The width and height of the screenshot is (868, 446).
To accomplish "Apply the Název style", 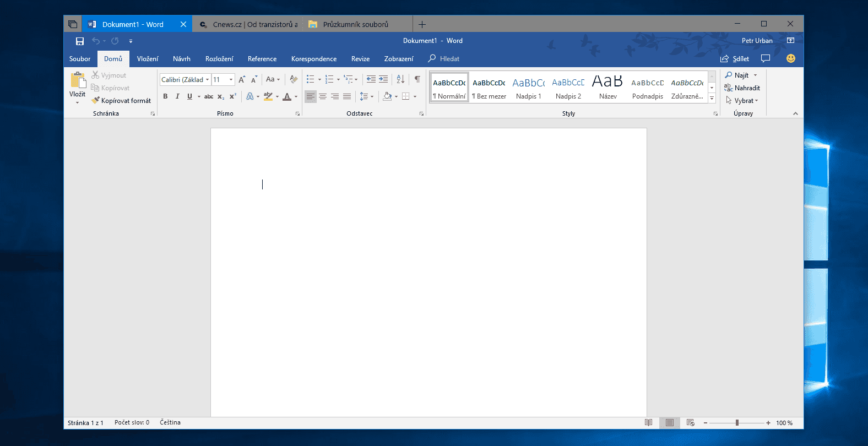I will pos(608,88).
